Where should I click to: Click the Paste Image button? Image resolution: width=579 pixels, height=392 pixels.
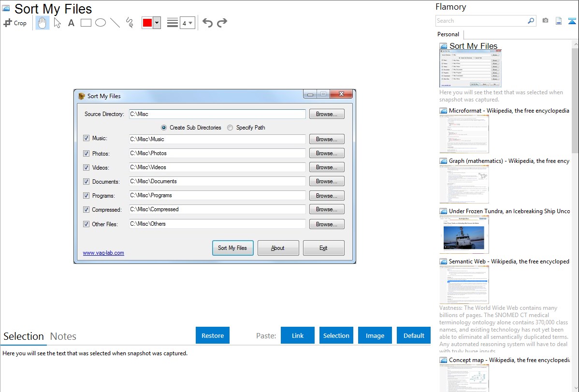[x=375, y=335]
